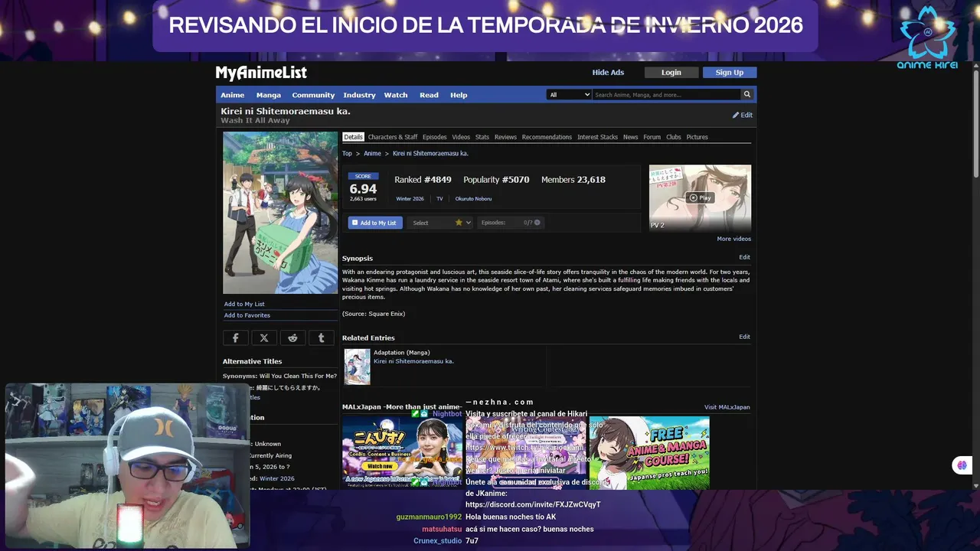Screen dimensions: 980x551
Task: Switch to the News tab
Action: (630, 137)
